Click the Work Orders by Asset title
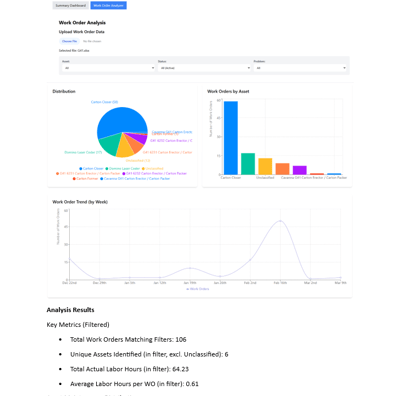Image resolution: width=400 pixels, height=396 pixels. coord(228,91)
